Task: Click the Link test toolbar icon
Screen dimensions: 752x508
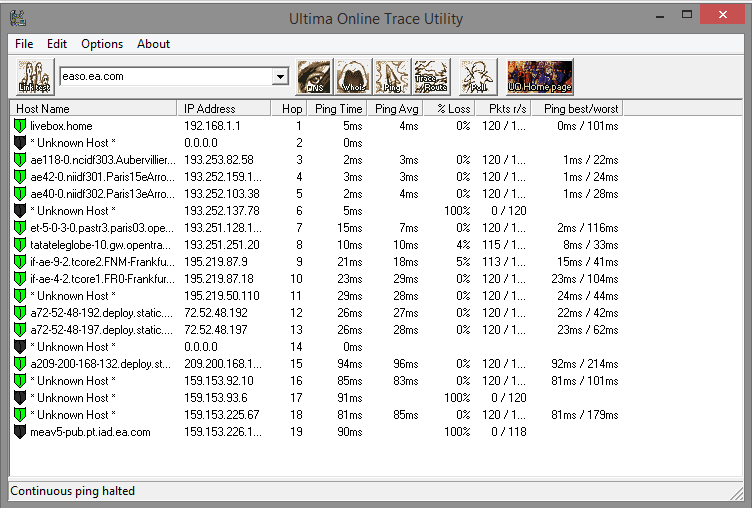Action: point(34,77)
